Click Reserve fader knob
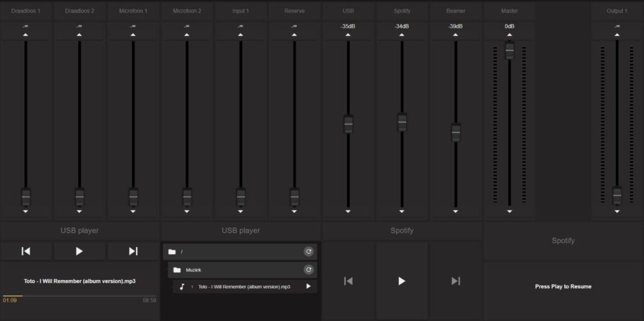The image size is (644, 321). 294,197
